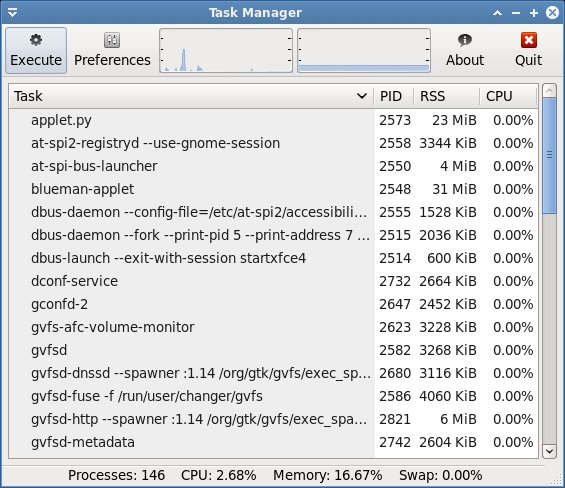The height and width of the screenshot is (488, 565).
Task: Click the Execute gear icon
Action: click(36, 40)
